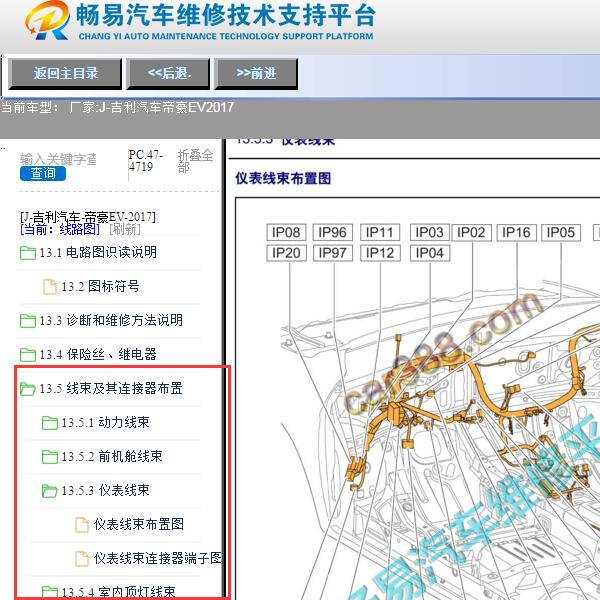Click the PC.47-4719 text
The image size is (600, 600).
146,161
